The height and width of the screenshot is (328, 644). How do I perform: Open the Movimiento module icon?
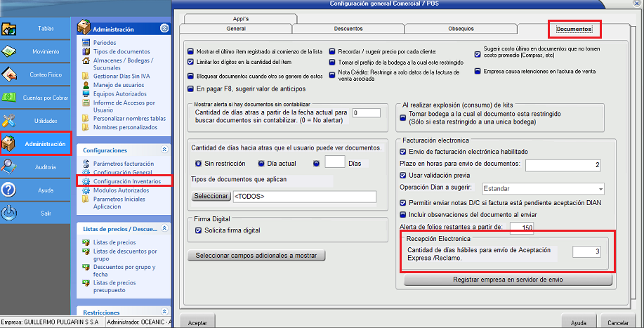(10, 52)
